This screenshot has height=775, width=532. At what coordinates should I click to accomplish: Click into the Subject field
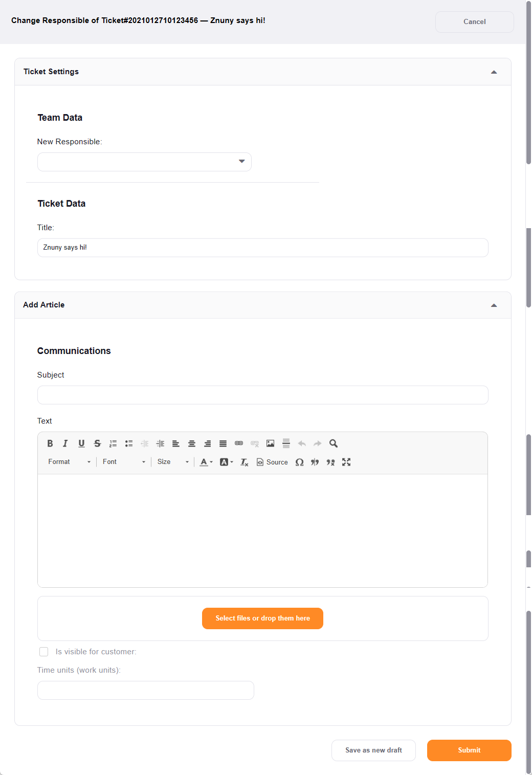pos(262,395)
